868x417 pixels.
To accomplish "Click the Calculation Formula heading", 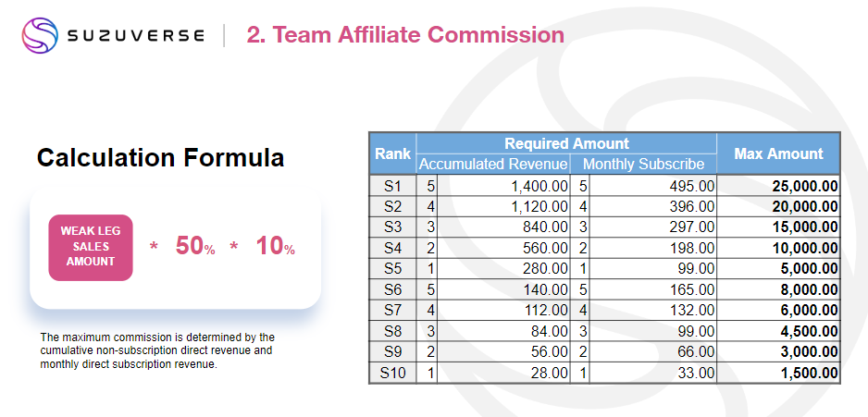I will [x=160, y=157].
